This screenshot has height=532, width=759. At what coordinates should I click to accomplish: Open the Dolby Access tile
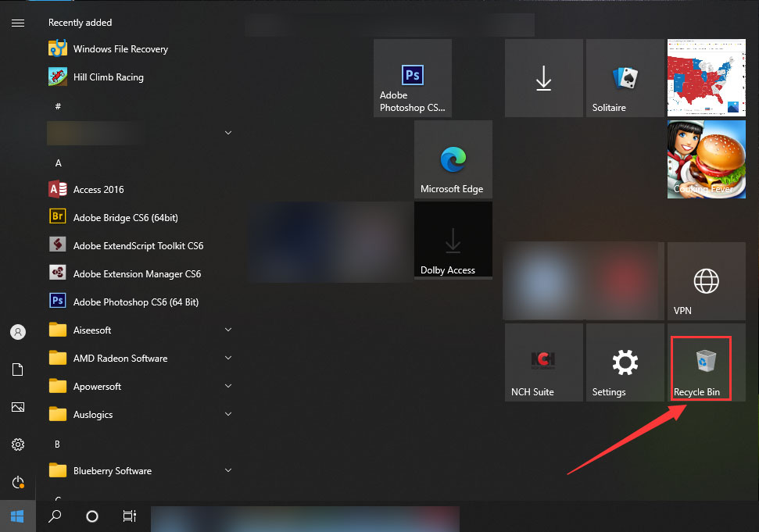(453, 241)
